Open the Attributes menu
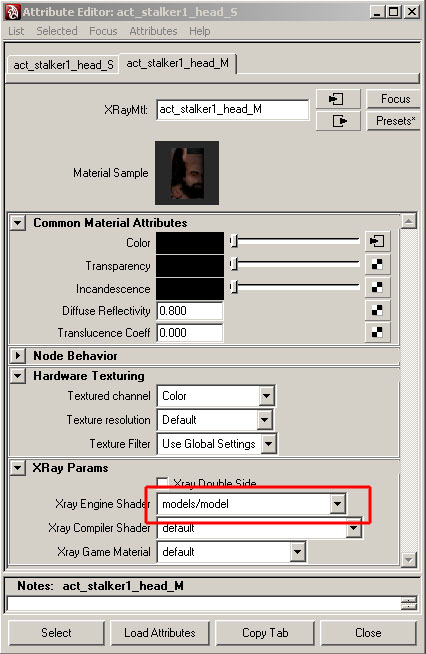 [x=153, y=31]
